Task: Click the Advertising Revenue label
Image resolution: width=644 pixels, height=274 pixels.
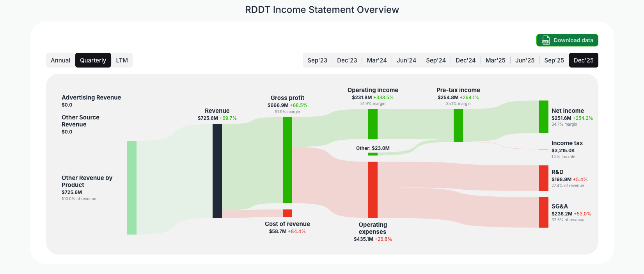Action: pos(91,98)
